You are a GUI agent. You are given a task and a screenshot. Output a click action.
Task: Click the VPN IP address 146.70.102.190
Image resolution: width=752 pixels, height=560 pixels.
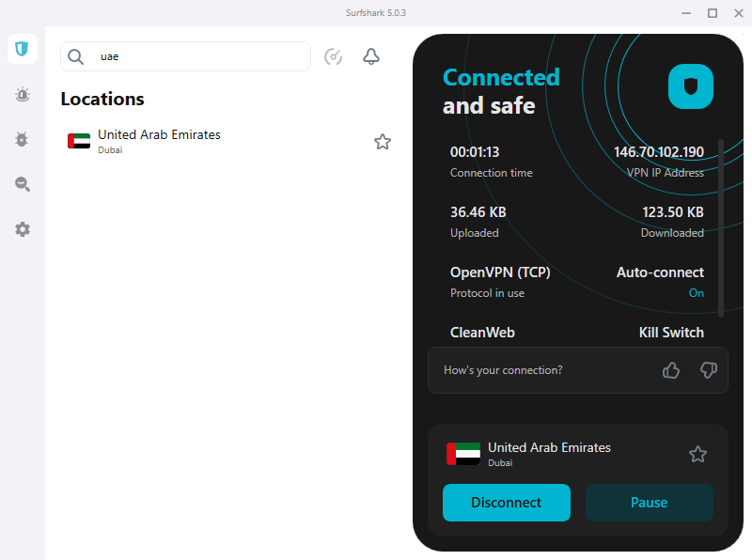(659, 152)
